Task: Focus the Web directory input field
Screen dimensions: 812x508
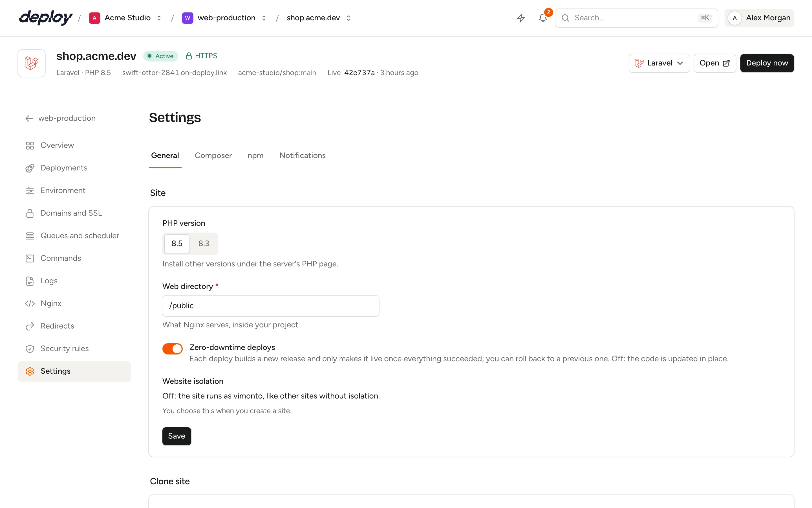Action: click(x=271, y=306)
